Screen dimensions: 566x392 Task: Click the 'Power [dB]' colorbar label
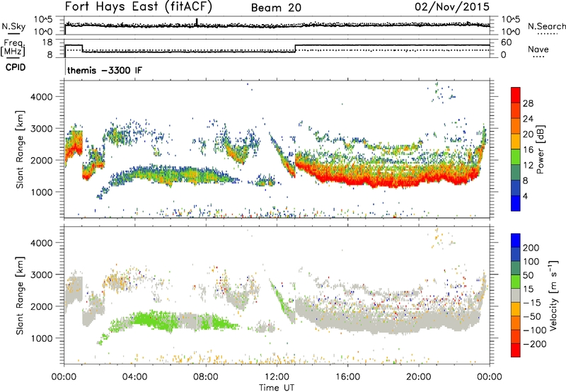540,149
